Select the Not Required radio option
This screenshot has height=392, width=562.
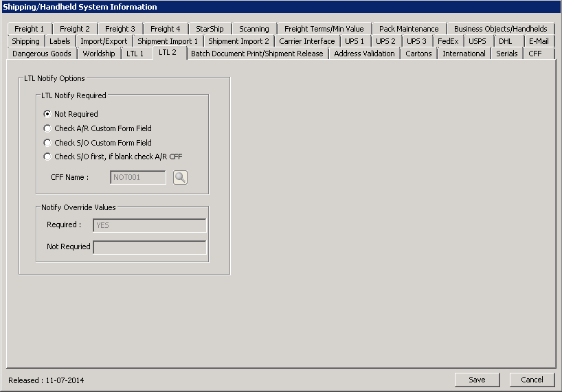click(47, 114)
